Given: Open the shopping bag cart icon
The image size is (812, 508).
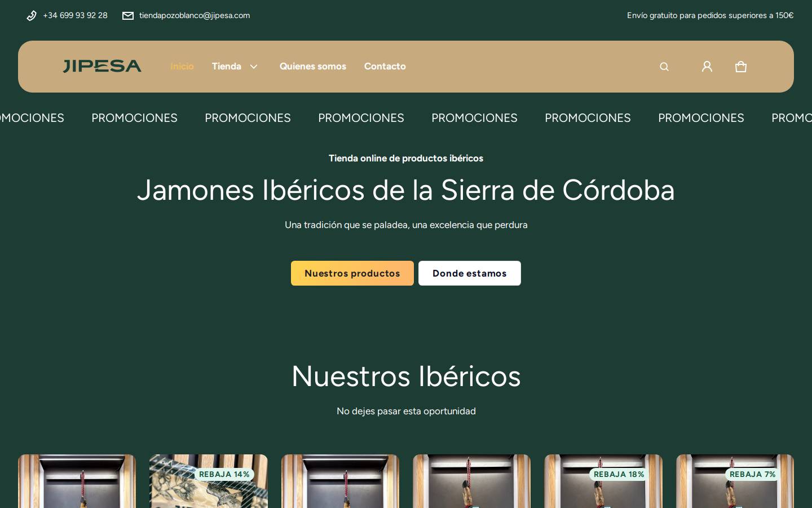Looking at the screenshot, I should coord(741,67).
